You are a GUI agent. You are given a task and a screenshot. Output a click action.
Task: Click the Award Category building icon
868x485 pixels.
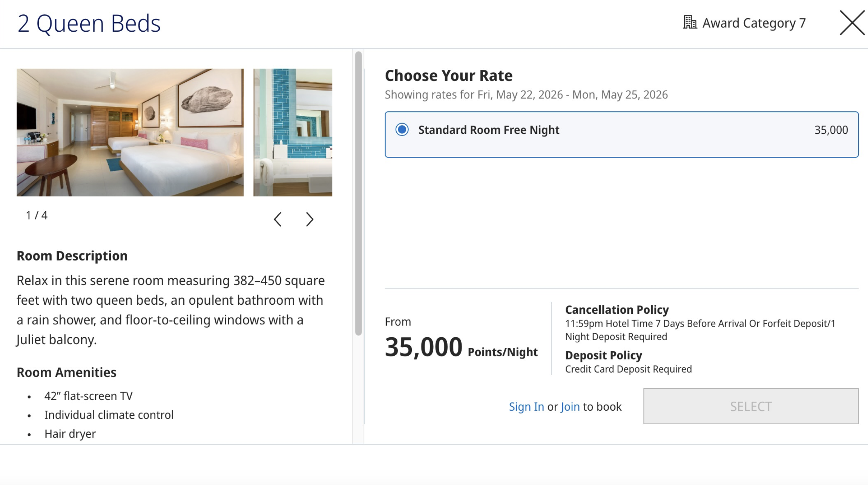coord(690,23)
